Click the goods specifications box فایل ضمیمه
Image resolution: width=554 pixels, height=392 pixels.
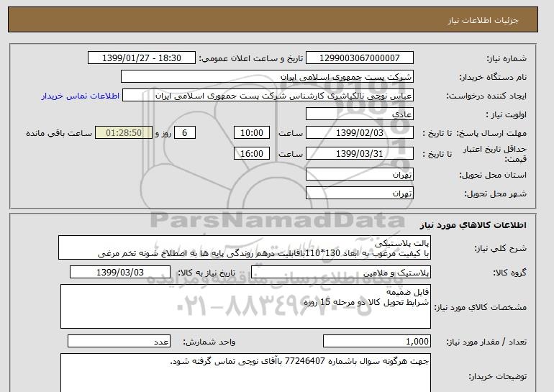(245, 306)
